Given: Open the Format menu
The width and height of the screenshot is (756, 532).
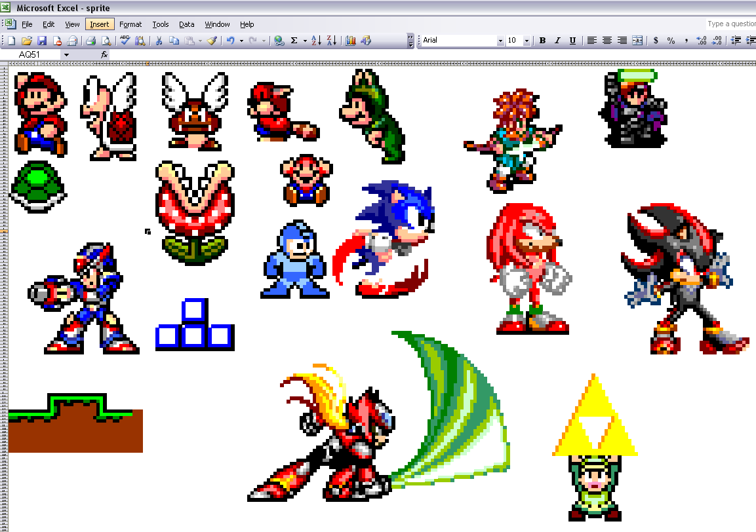Looking at the screenshot, I should click(x=130, y=24).
